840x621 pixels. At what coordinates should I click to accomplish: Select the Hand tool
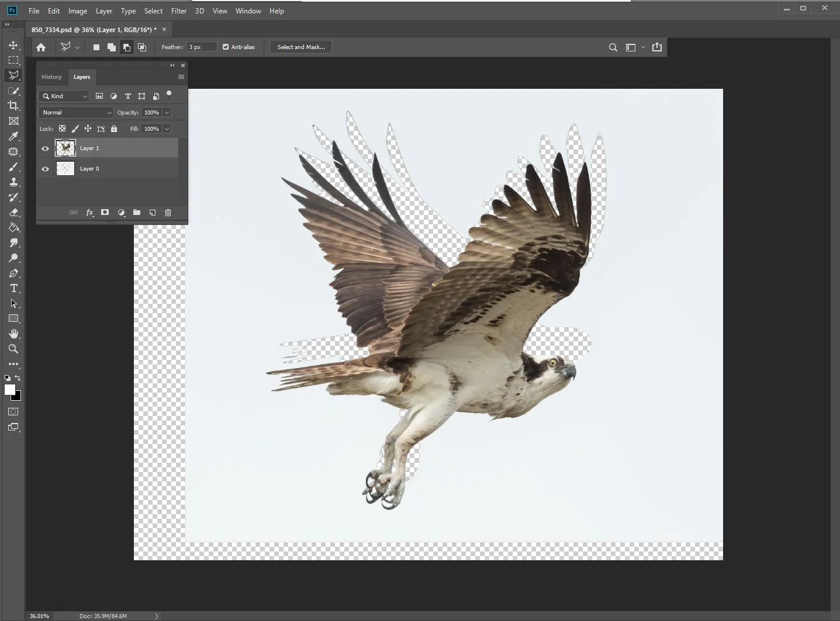pyautogui.click(x=13, y=334)
